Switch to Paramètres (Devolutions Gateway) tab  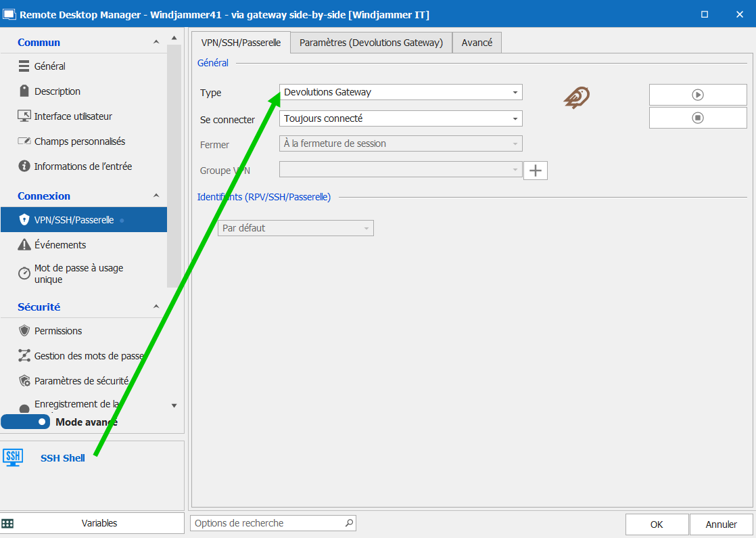pyautogui.click(x=371, y=43)
